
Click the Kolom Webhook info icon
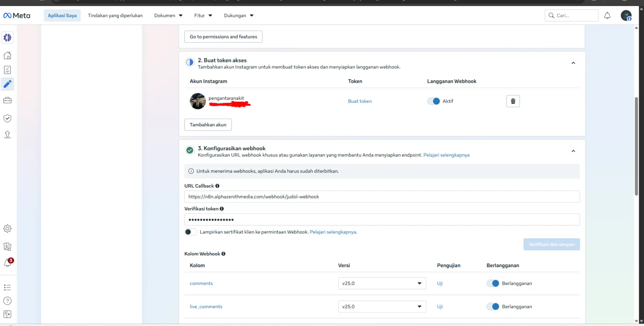[x=223, y=254]
